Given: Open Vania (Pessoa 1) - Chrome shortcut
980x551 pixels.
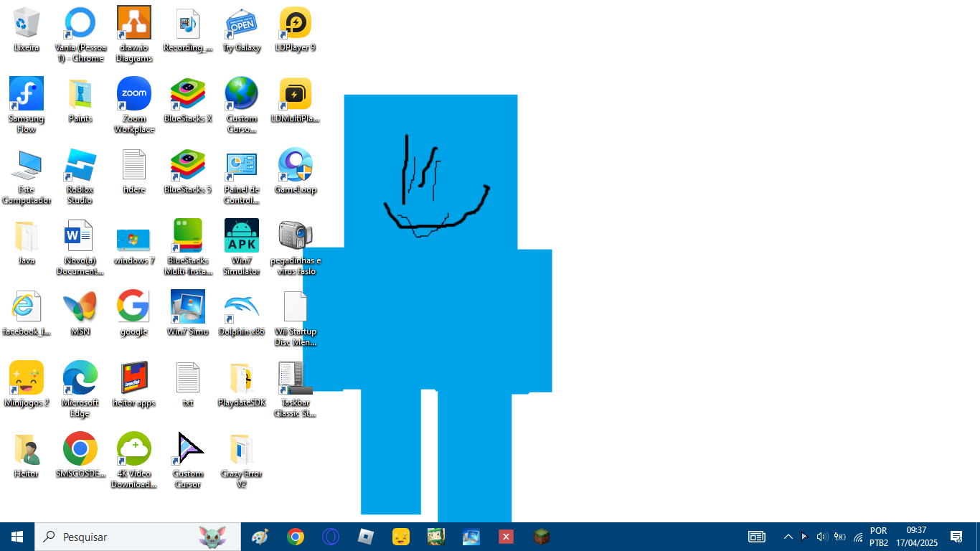Looking at the screenshot, I should 80,34.
